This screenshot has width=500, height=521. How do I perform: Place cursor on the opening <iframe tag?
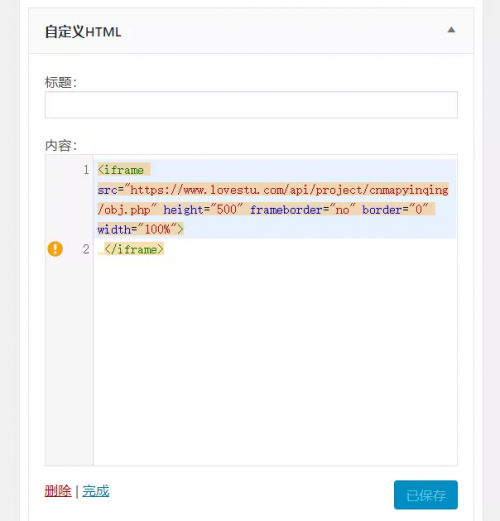[x=121, y=170]
